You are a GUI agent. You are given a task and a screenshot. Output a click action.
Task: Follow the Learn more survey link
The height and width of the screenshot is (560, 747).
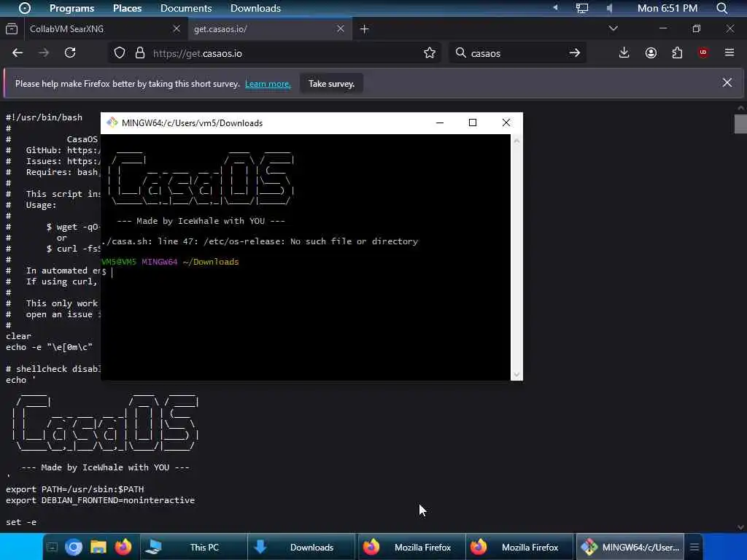point(267,84)
